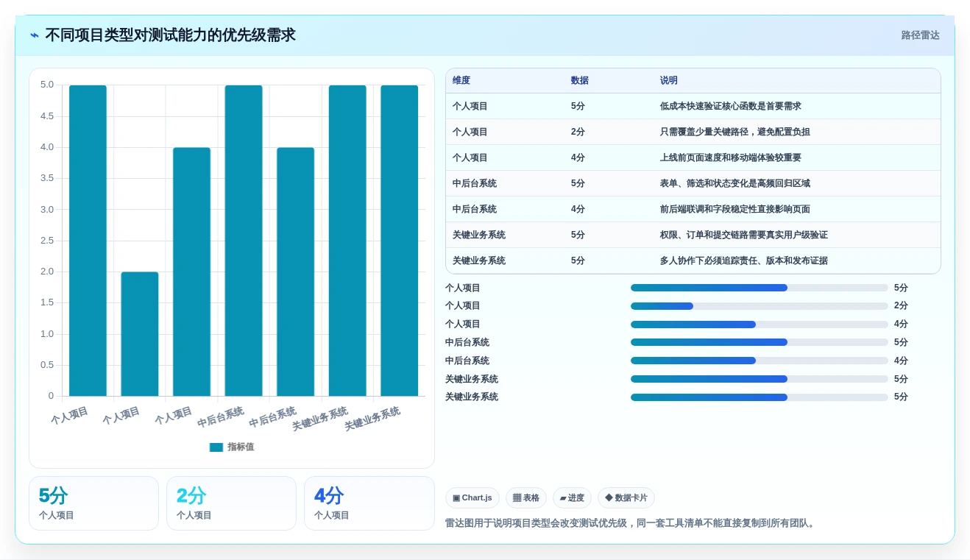Click the cell 低成本快速验证核心函数是首要需求
970x560 pixels.
click(x=731, y=106)
